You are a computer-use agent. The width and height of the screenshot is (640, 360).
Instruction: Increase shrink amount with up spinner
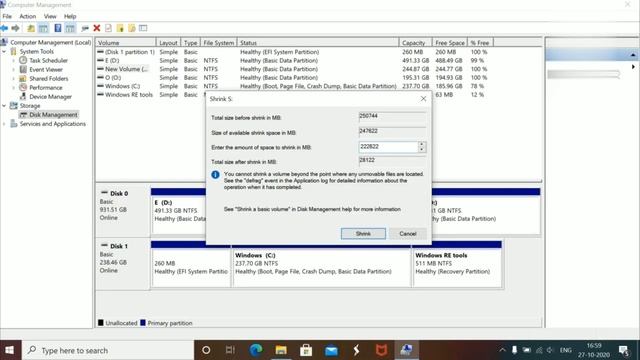point(422,144)
